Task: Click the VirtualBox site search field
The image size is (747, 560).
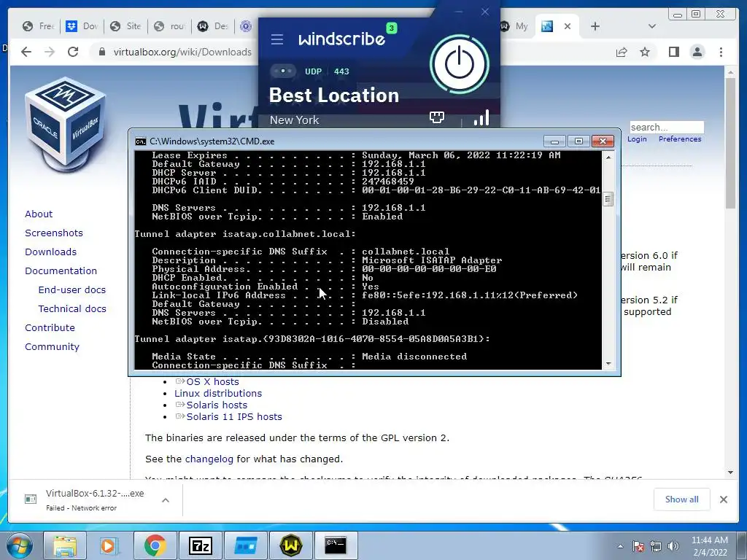Action: click(667, 127)
